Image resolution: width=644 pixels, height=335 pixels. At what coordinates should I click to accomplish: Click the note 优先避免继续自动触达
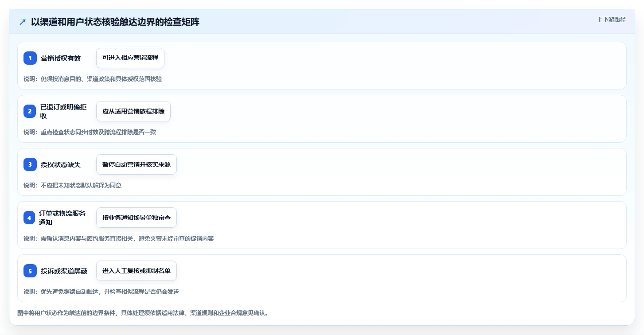coord(101,292)
